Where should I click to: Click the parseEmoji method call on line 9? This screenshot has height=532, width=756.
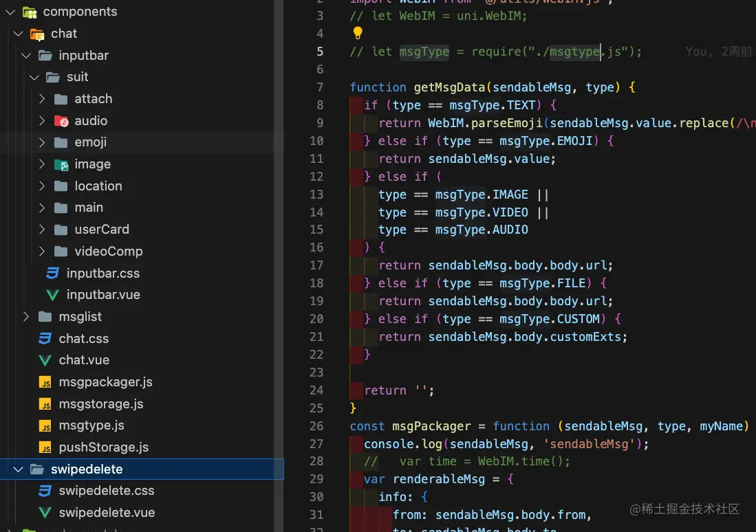coord(507,123)
